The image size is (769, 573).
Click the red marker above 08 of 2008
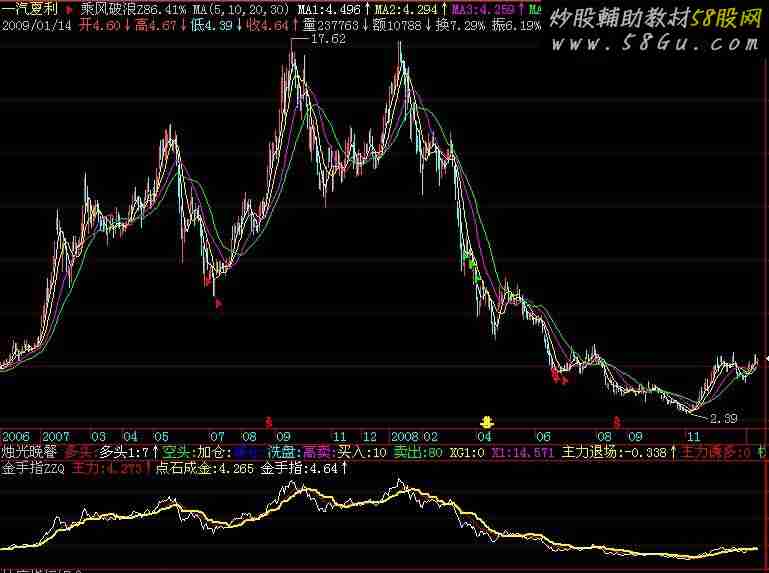(616, 421)
